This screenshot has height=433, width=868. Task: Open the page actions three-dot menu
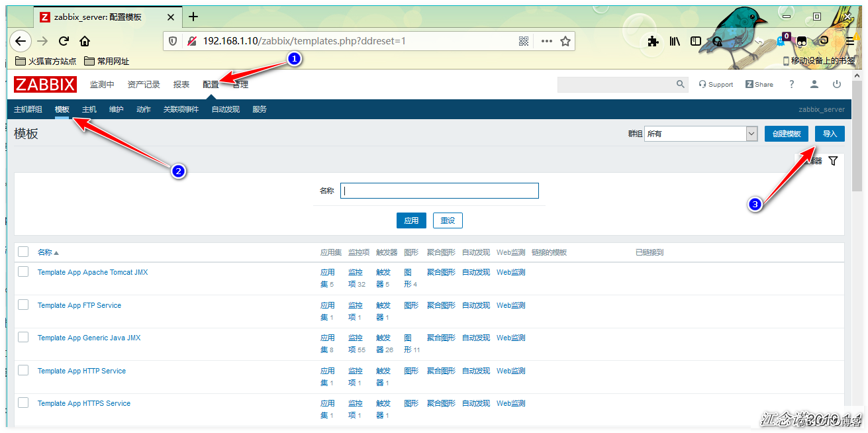[546, 41]
